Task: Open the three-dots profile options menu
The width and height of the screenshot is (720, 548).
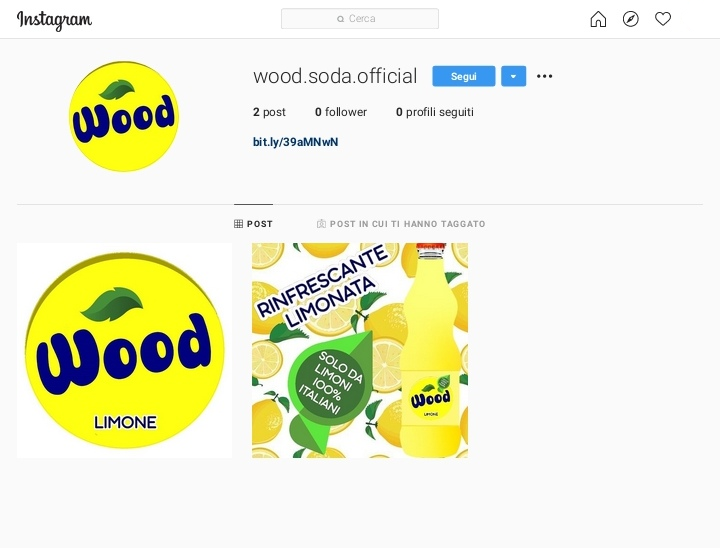Action: pyautogui.click(x=545, y=76)
